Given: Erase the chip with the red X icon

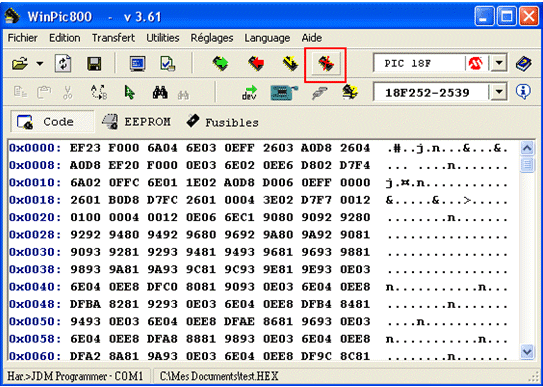Looking at the screenshot, I should pyautogui.click(x=326, y=64).
